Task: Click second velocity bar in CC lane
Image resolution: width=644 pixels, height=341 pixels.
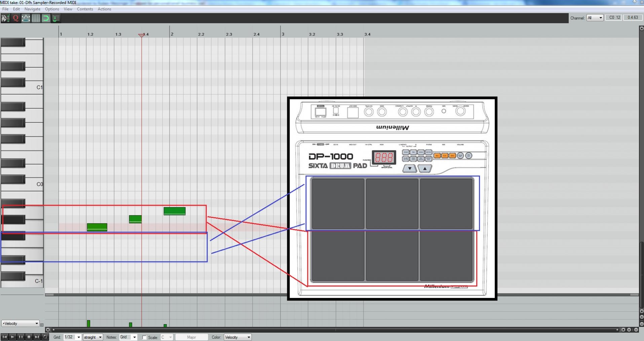Action: click(x=130, y=325)
